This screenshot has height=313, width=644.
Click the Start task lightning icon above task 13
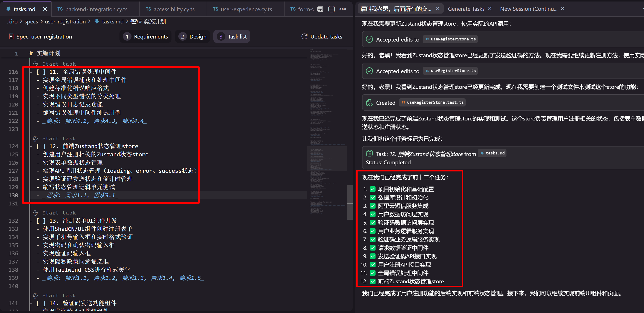pyautogui.click(x=35, y=213)
